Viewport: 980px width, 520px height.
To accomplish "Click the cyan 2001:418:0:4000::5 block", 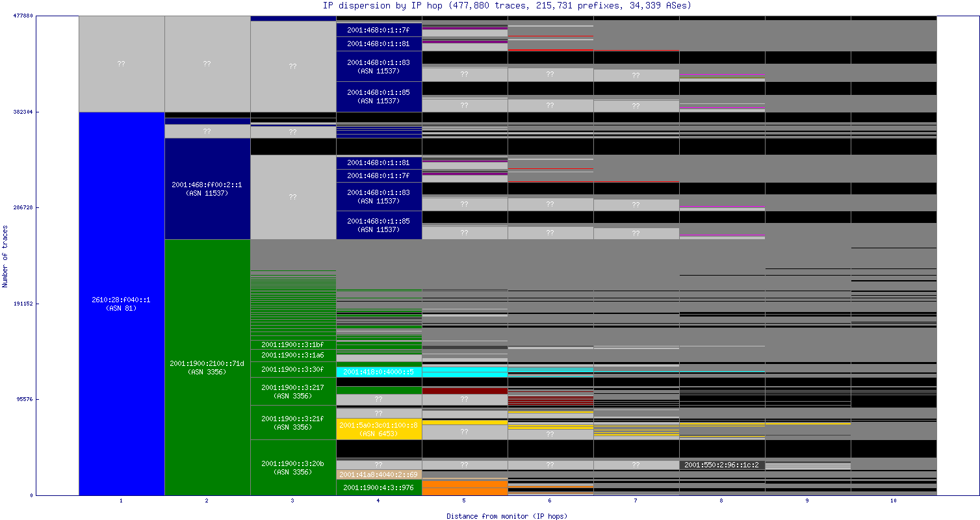I will point(379,372).
